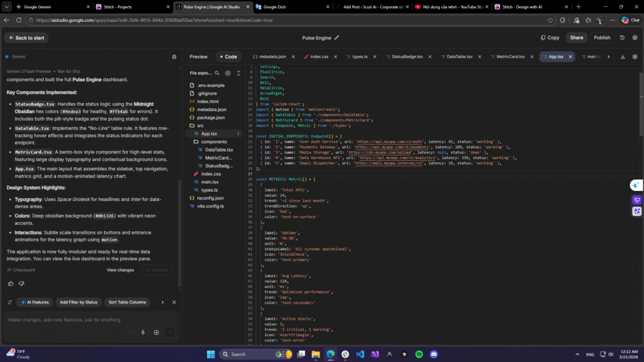Give the response a thumbs up

[11, 283]
